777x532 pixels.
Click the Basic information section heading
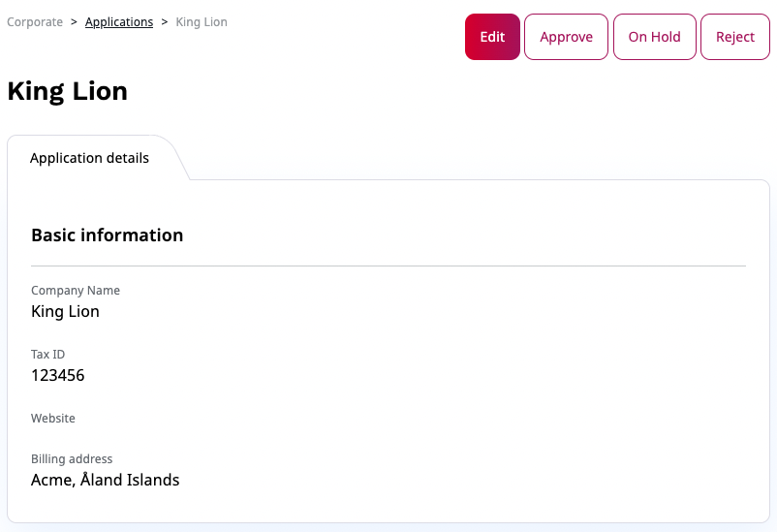[x=107, y=235]
